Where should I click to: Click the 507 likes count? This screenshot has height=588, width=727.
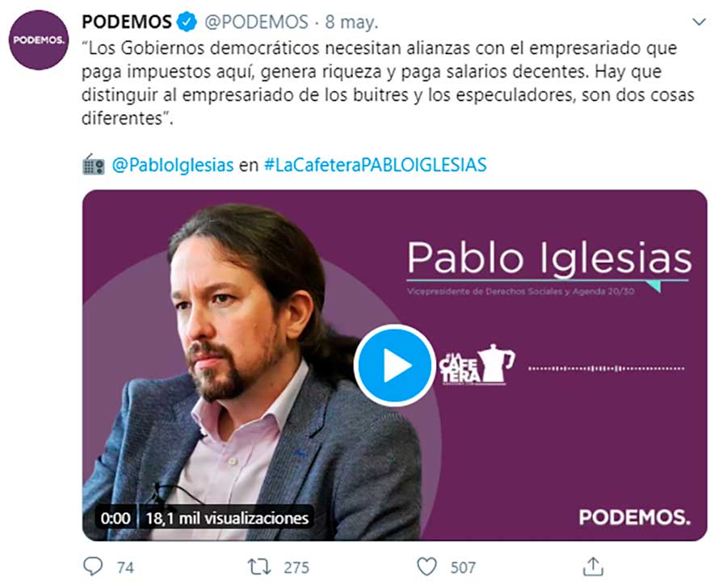[x=463, y=568]
